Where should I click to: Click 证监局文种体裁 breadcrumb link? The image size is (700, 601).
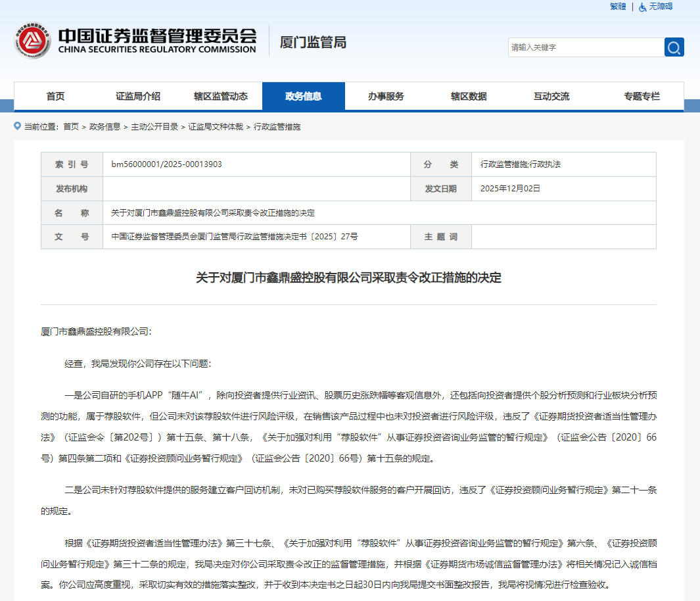point(216,127)
